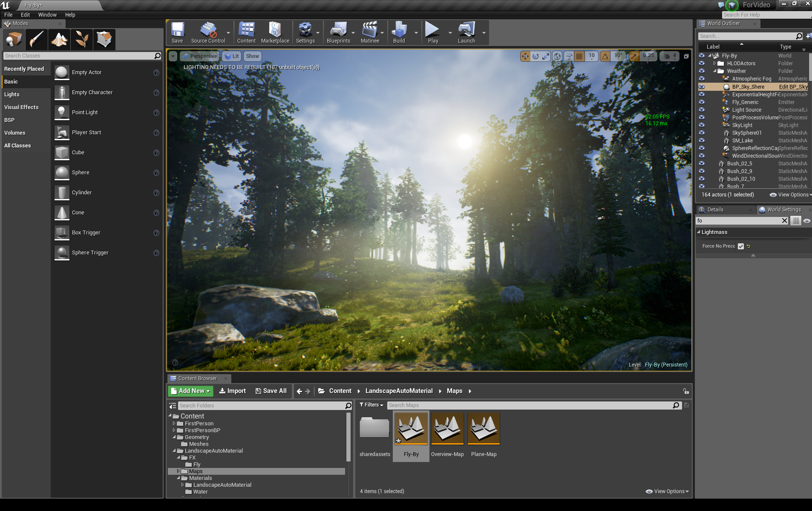This screenshot has height=511, width=812.
Task: Click the Save All button
Action: click(x=271, y=391)
